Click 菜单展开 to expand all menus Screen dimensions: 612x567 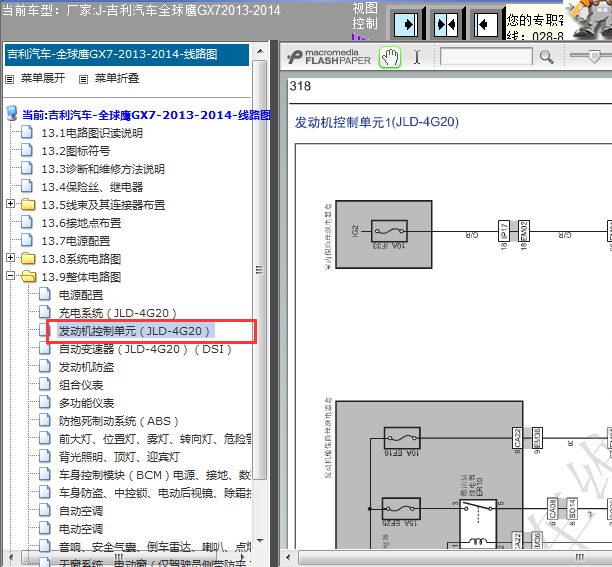[43, 78]
